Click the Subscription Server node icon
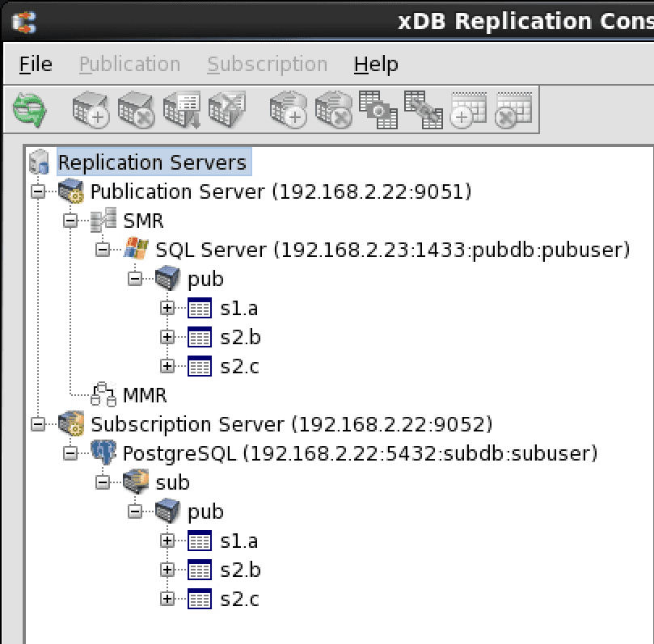This screenshot has width=654, height=644. point(70,424)
